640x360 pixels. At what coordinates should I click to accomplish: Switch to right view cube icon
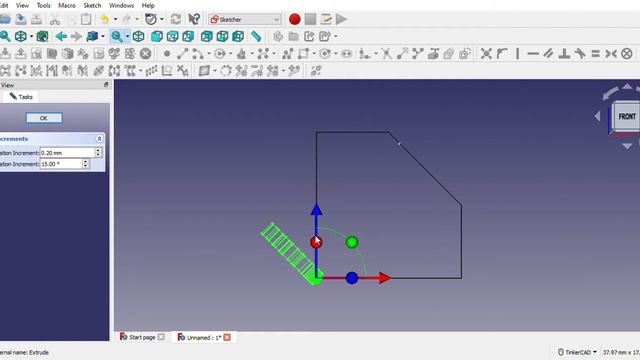click(x=188, y=36)
